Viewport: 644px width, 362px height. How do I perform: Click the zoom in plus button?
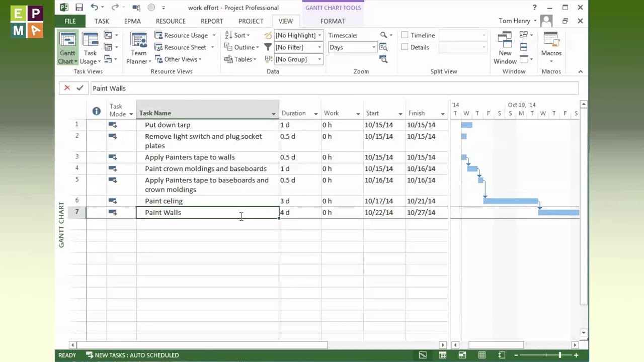[576, 355]
